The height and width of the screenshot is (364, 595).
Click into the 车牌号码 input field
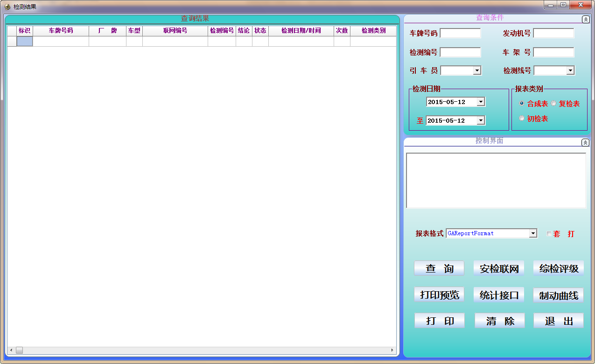[460, 33]
